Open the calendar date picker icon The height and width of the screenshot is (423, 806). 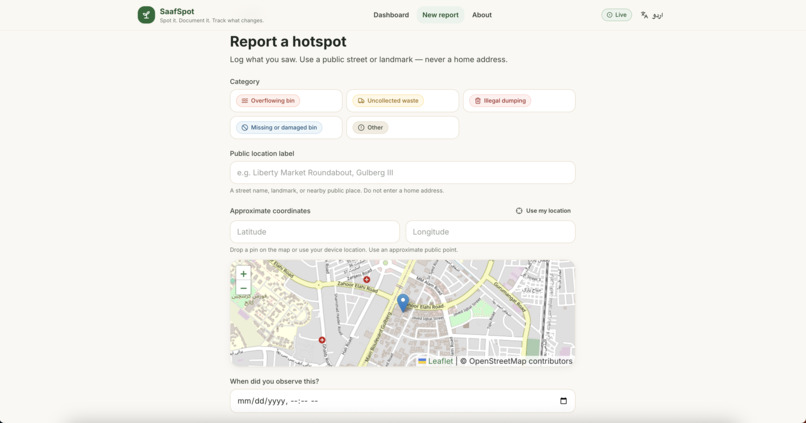[x=563, y=401]
